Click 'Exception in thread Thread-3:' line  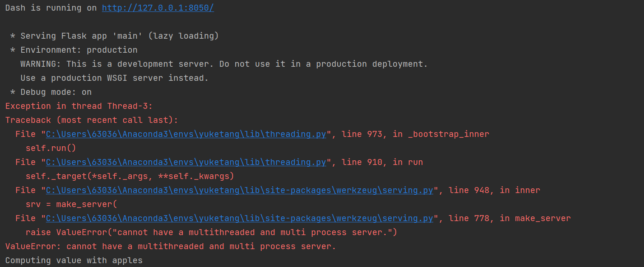pyautogui.click(x=79, y=106)
